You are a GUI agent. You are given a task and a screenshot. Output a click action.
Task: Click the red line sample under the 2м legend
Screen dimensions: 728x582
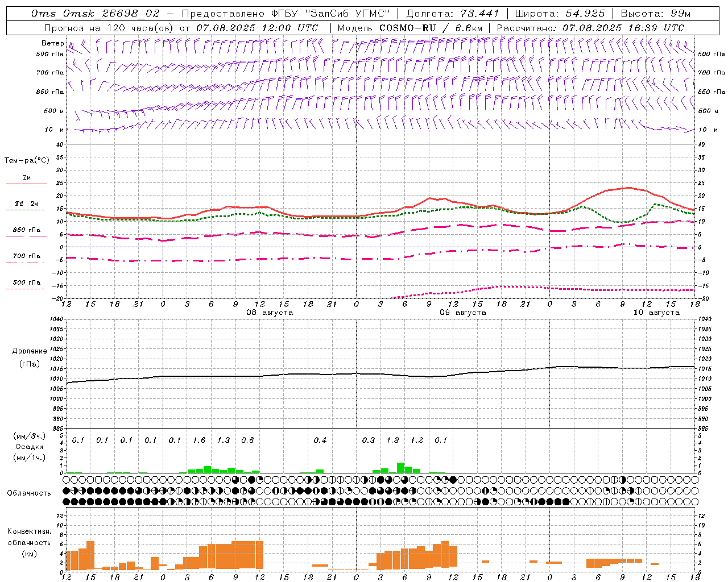26,184
